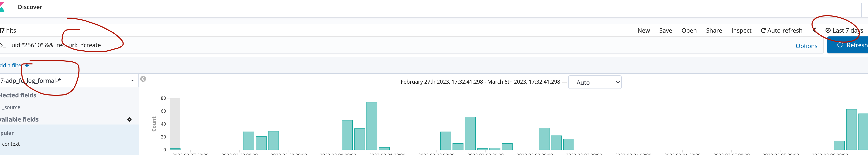868x155 pixels.
Task: Click the query prompt icon in the search bar
Action: click(x=3, y=45)
